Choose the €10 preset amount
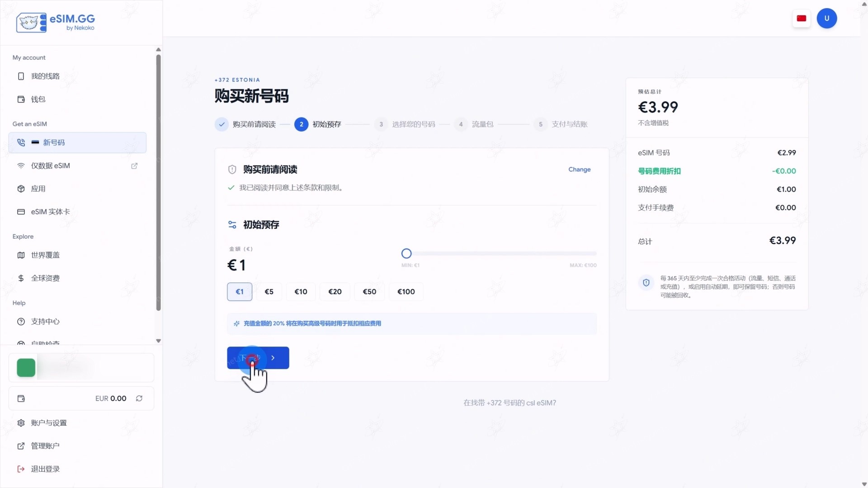Viewport: 868px width, 488px height. [301, 291]
